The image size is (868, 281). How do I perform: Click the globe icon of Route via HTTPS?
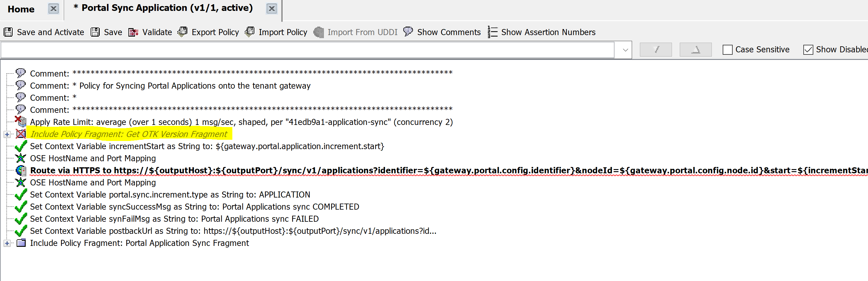pyautogui.click(x=21, y=170)
